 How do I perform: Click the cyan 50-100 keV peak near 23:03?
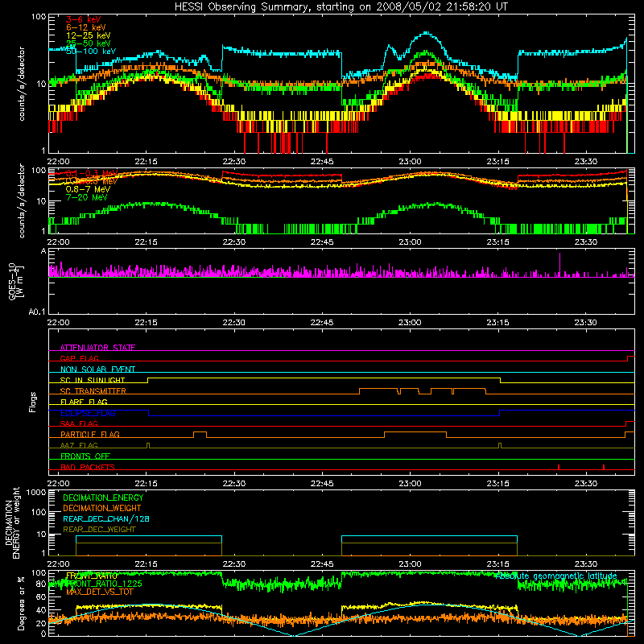point(427,34)
